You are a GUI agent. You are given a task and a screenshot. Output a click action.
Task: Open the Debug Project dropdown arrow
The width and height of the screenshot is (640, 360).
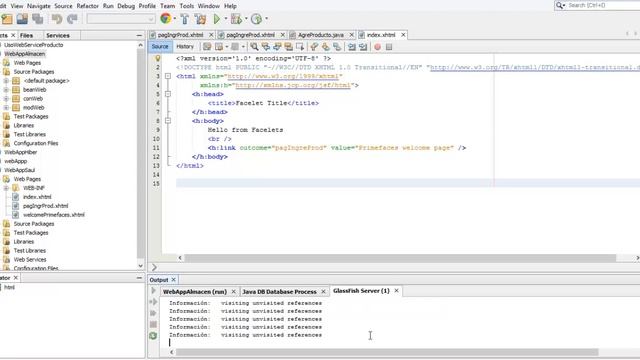(x=246, y=19)
